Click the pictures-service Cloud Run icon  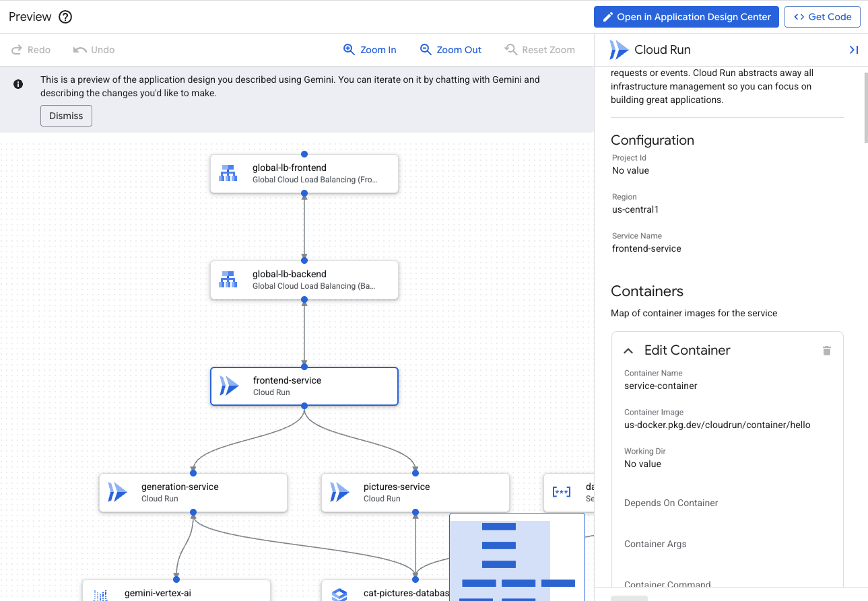point(339,493)
